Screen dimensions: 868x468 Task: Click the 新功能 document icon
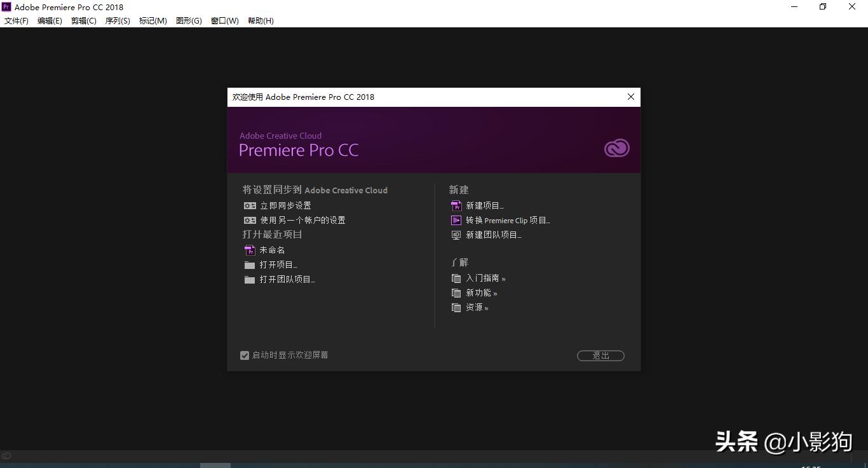tap(456, 292)
